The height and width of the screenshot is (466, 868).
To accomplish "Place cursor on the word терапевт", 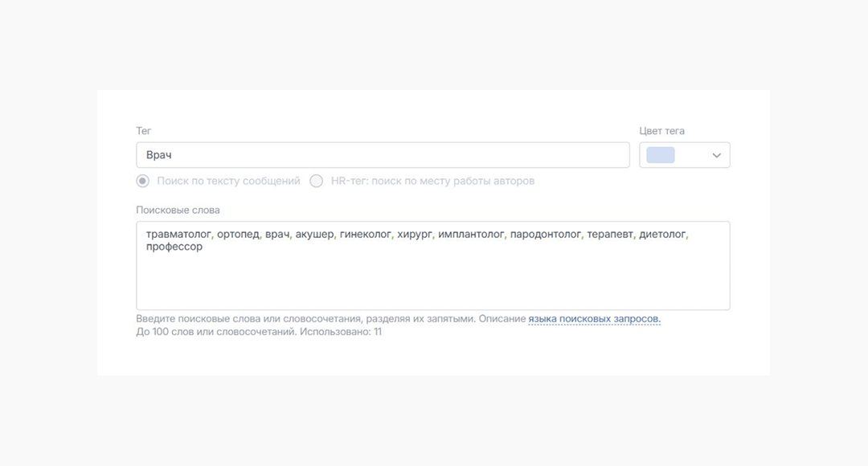I will pyautogui.click(x=609, y=234).
